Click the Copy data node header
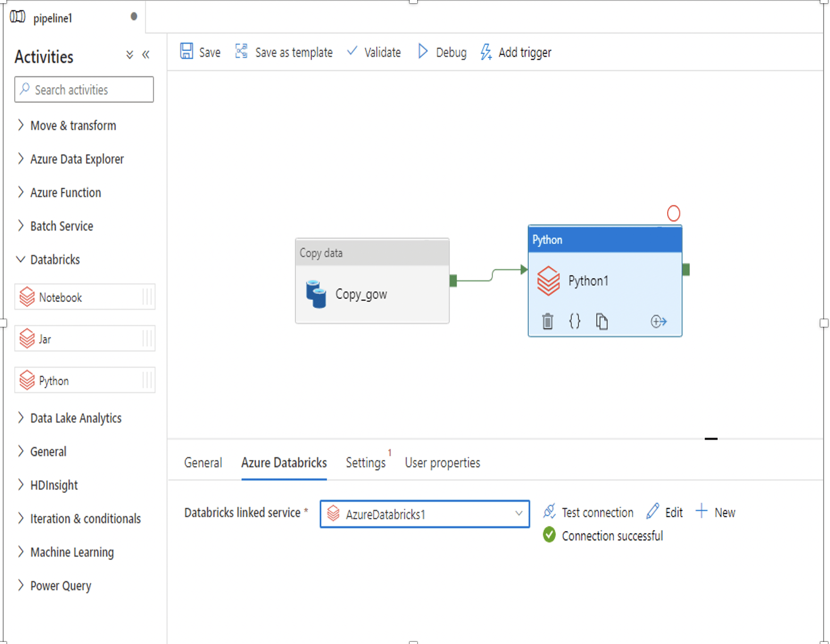 pos(372,253)
